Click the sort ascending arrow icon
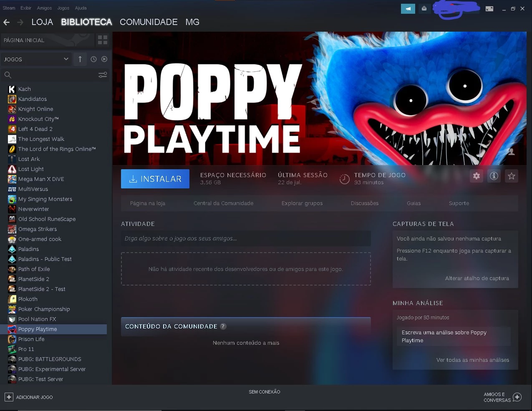The width and height of the screenshot is (532, 411). point(80,59)
